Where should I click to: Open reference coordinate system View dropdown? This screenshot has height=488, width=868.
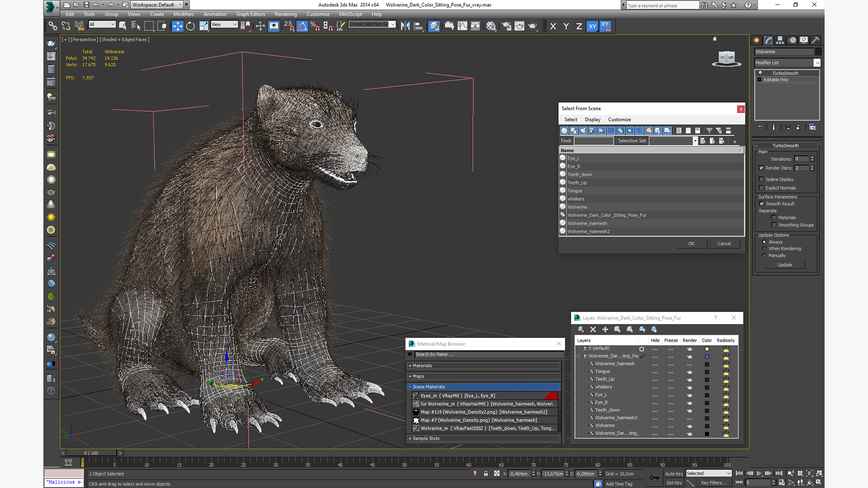pyautogui.click(x=224, y=24)
